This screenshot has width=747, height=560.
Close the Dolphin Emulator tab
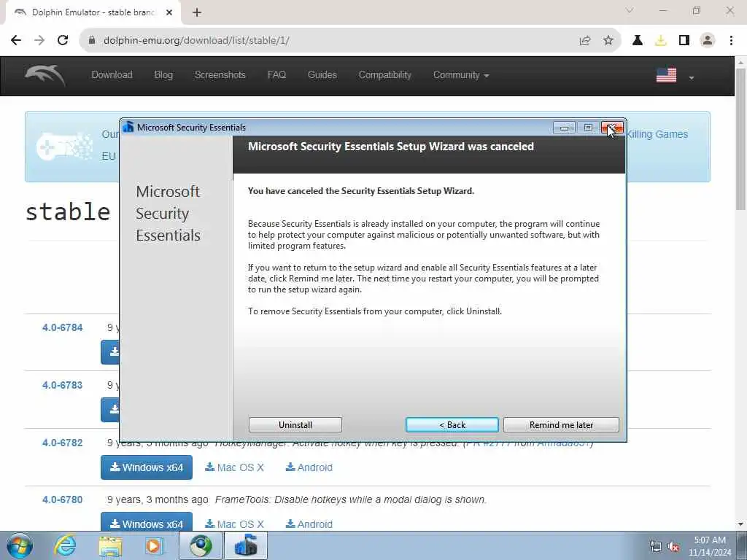(169, 13)
